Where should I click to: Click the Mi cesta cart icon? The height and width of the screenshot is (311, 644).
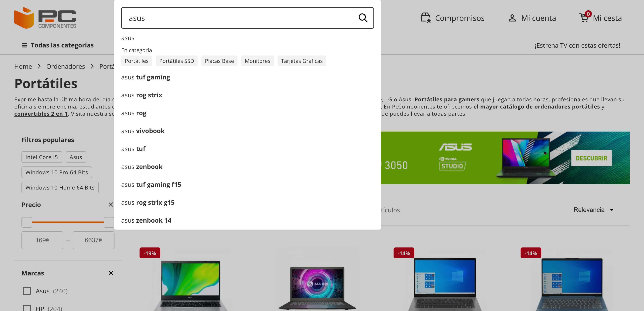click(584, 18)
